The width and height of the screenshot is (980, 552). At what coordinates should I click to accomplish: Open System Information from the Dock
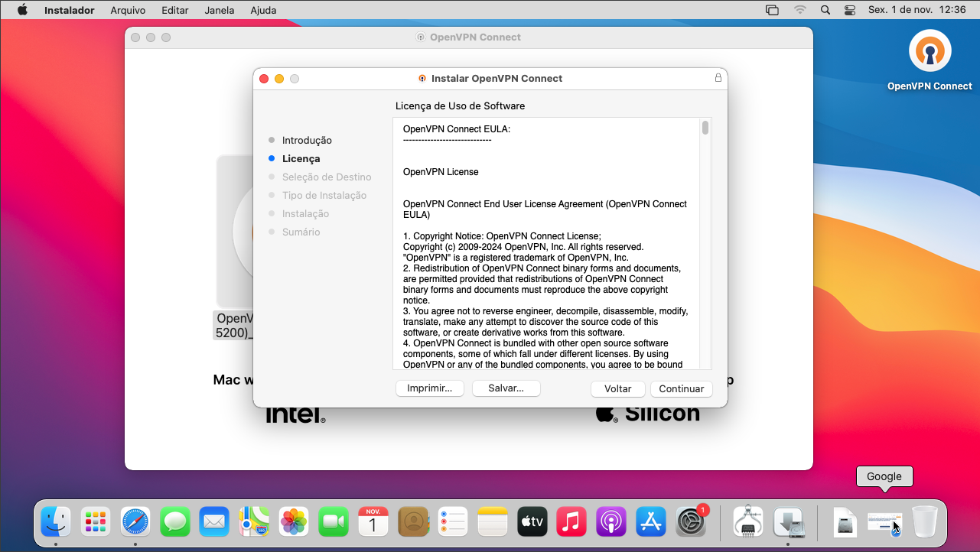(x=748, y=521)
